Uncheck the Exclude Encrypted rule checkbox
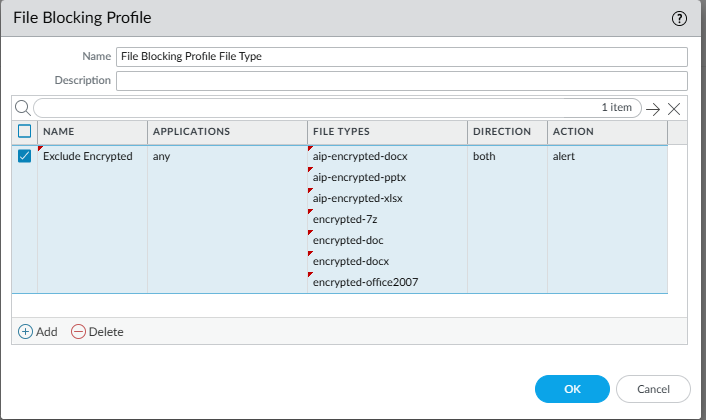 (25, 157)
